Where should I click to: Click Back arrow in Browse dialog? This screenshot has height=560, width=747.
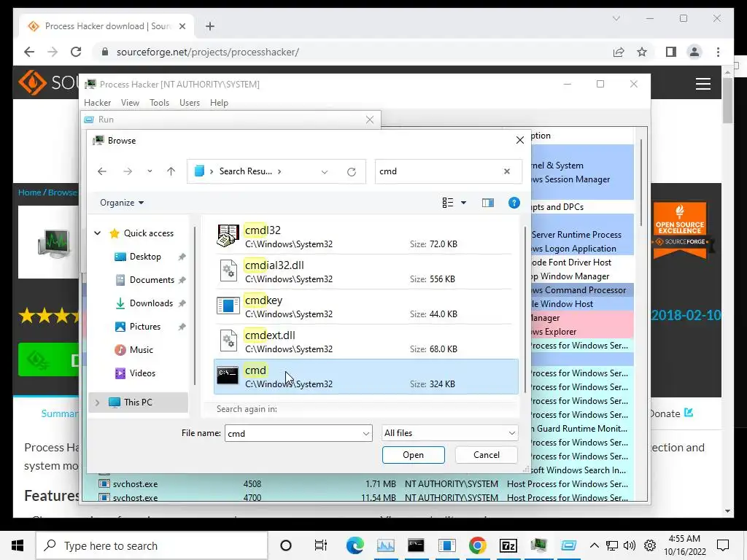102,171
